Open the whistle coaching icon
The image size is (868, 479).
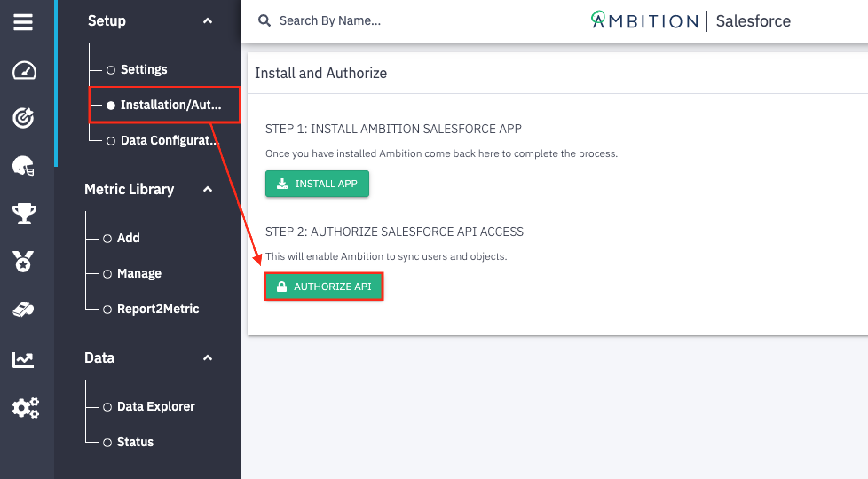tap(24, 309)
